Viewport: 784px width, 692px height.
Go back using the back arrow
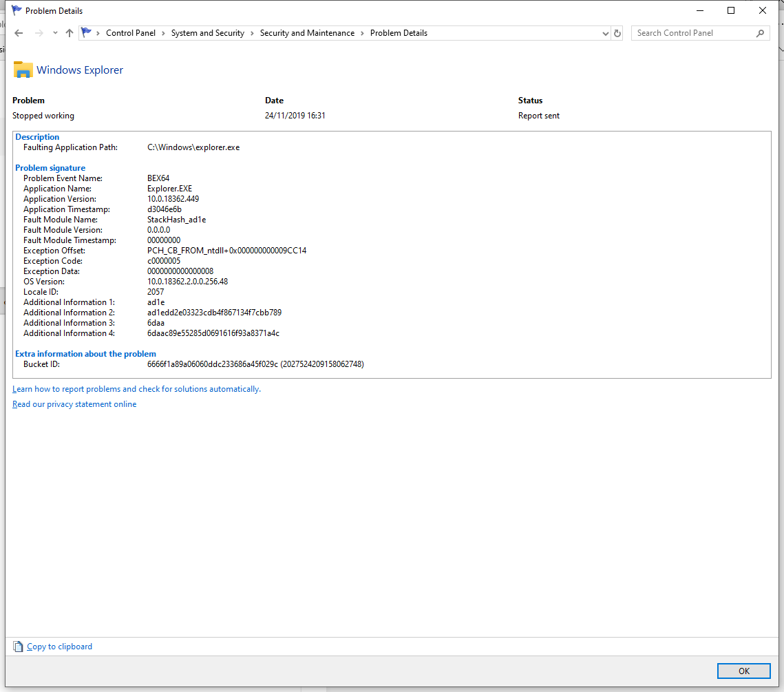point(19,33)
